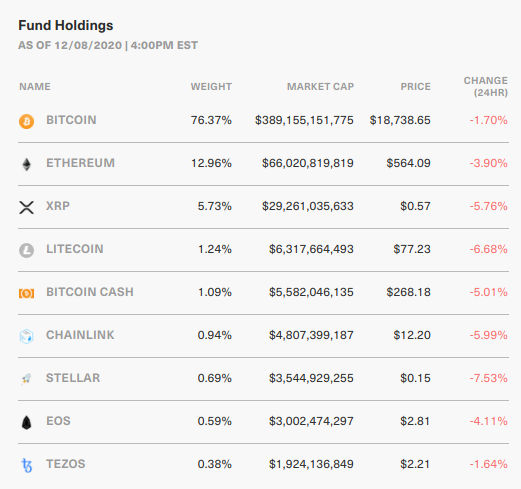The image size is (521, 489).
Task: Click the $1,924,136,849 market cap
Action: point(311,464)
